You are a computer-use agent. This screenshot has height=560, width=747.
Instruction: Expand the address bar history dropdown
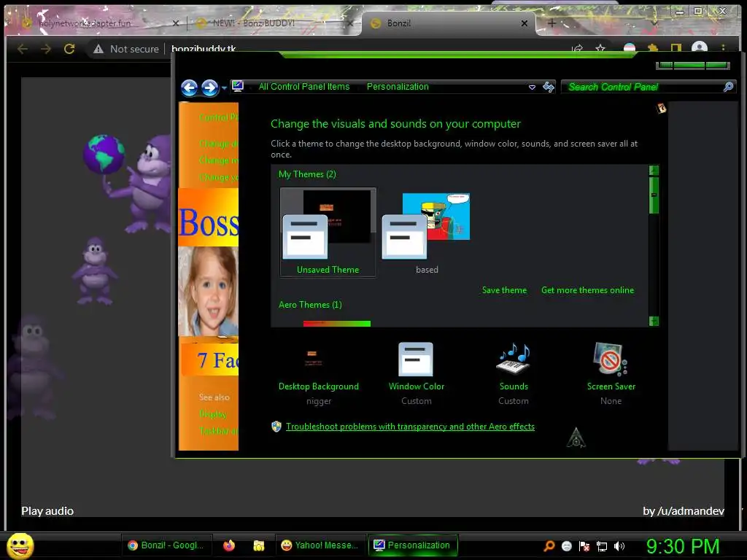tap(532, 87)
